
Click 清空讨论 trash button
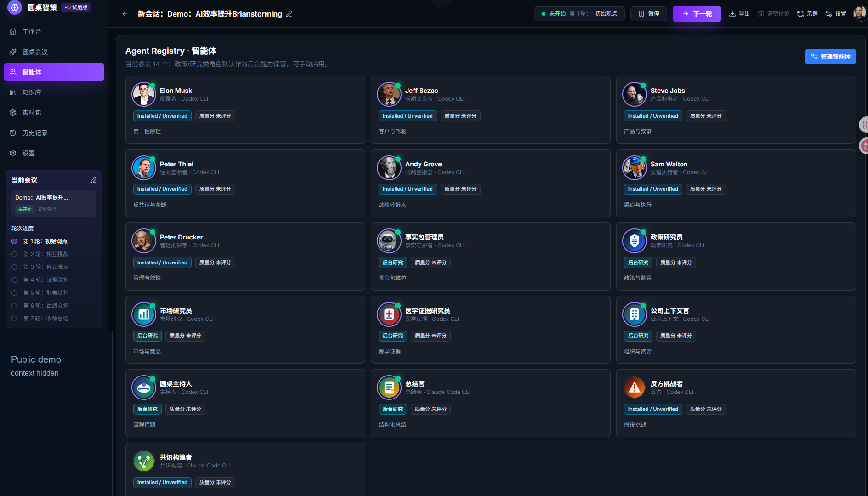tap(773, 14)
